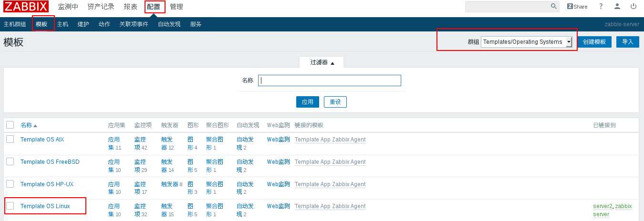Check the Template OS AIX checkbox
Viewport: 644px width, 221px height.
(x=10, y=139)
